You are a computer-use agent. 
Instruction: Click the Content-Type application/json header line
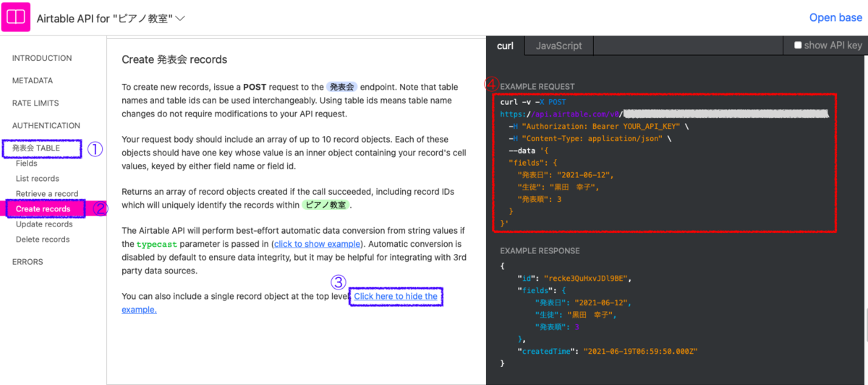590,138
